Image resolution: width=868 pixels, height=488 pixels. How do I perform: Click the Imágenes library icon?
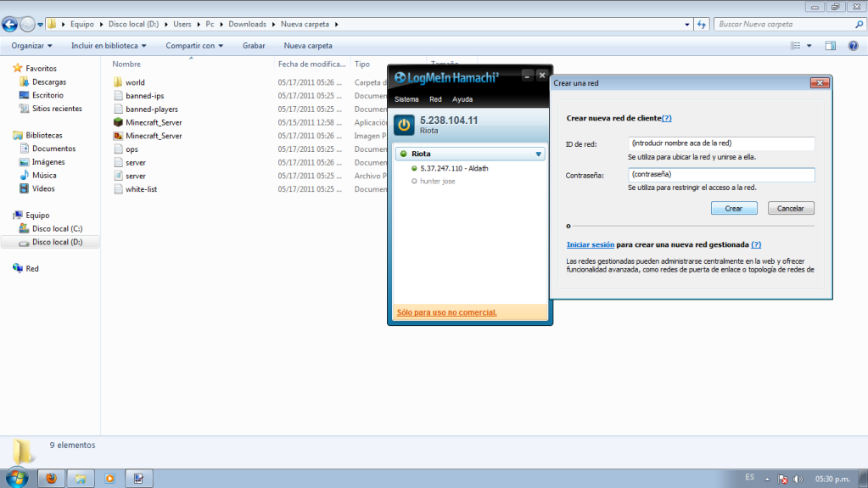coord(24,162)
